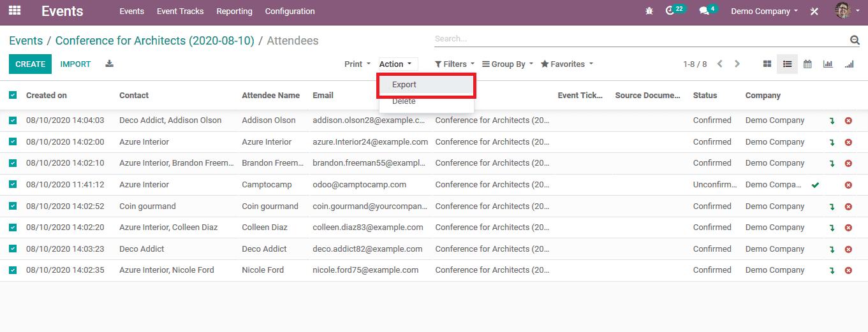This screenshot has height=332, width=868.
Task: Open the apps grid menu icon
Action: 14,11
